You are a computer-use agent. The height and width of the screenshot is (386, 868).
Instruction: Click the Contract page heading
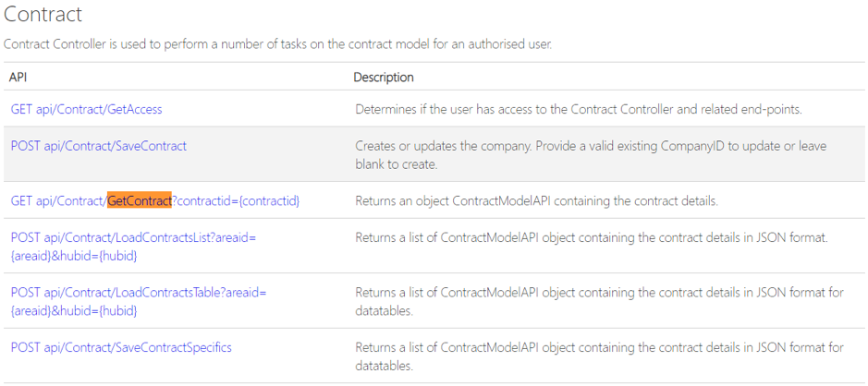point(43,15)
